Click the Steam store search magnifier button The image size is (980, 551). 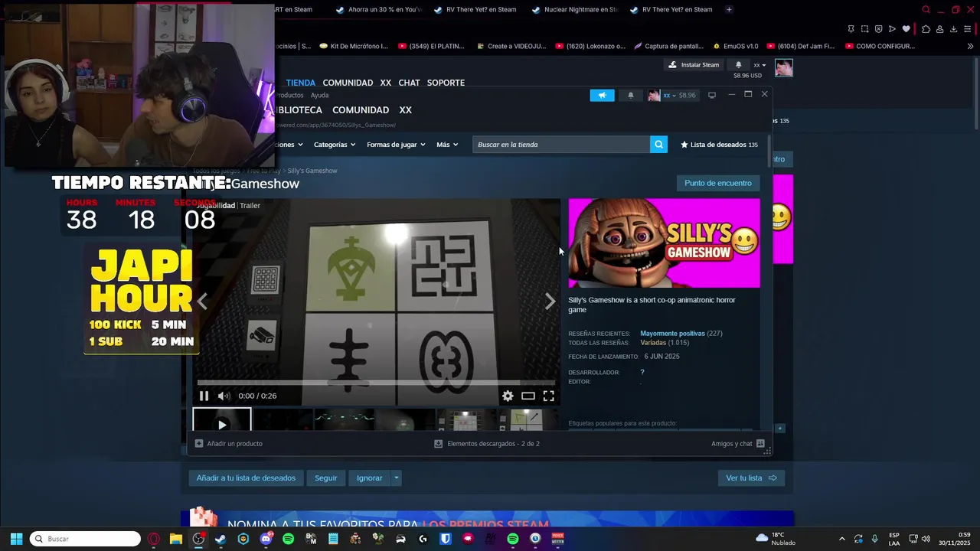(x=658, y=145)
